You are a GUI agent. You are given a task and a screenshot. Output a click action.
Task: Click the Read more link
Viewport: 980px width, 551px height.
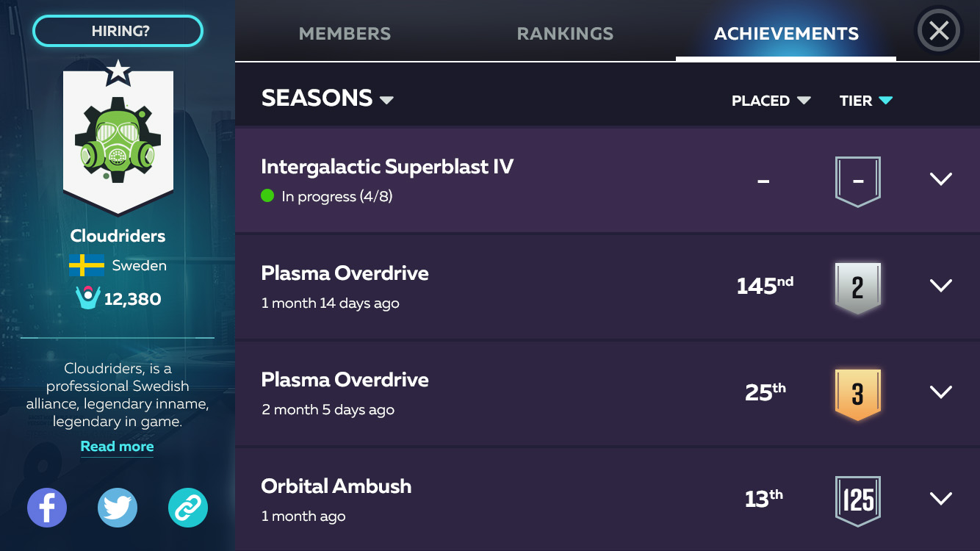[117, 447]
